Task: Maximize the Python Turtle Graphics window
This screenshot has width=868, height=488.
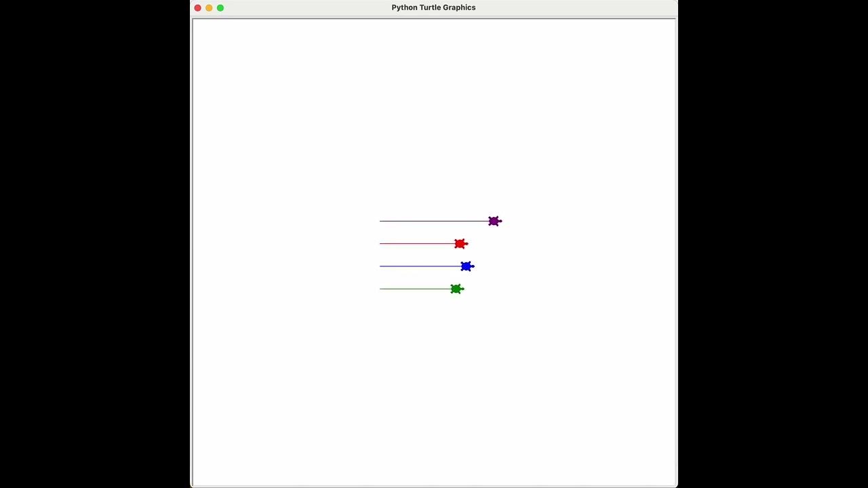Action: [220, 7]
